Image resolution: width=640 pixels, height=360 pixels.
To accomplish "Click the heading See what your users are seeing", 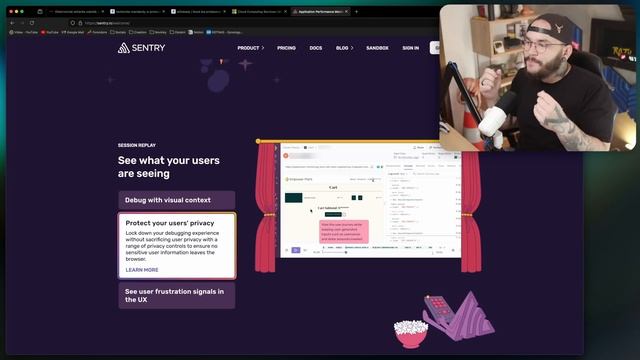I will (x=169, y=167).
